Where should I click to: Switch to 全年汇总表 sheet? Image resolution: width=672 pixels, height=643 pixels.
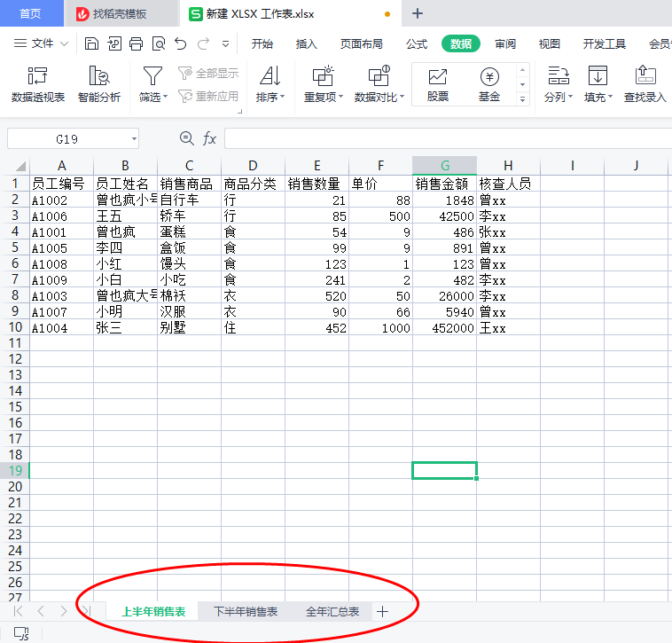(332, 612)
